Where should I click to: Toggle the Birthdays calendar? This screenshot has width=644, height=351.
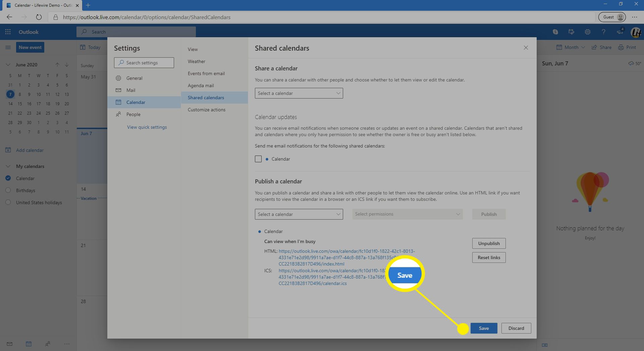point(8,190)
